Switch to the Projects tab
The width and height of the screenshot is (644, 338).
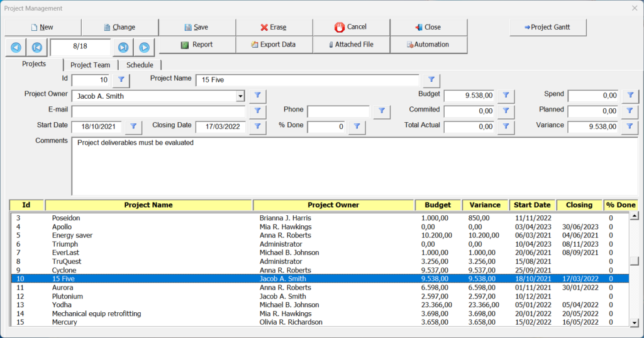coord(34,64)
